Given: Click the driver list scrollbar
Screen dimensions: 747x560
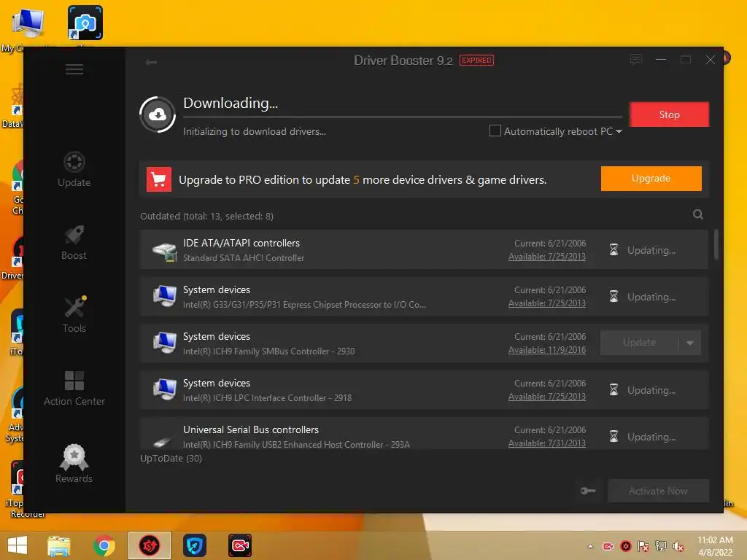Looking at the screenshot, I should pos(716,245).
